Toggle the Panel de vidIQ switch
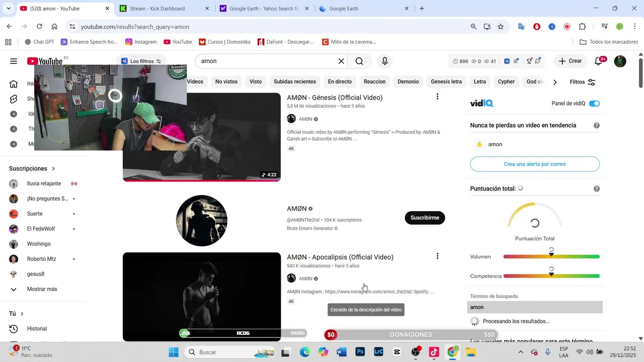 (594, 104)
